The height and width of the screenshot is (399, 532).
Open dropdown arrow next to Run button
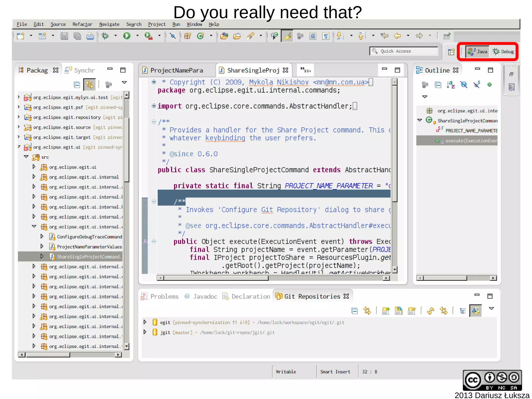(137, 36)
